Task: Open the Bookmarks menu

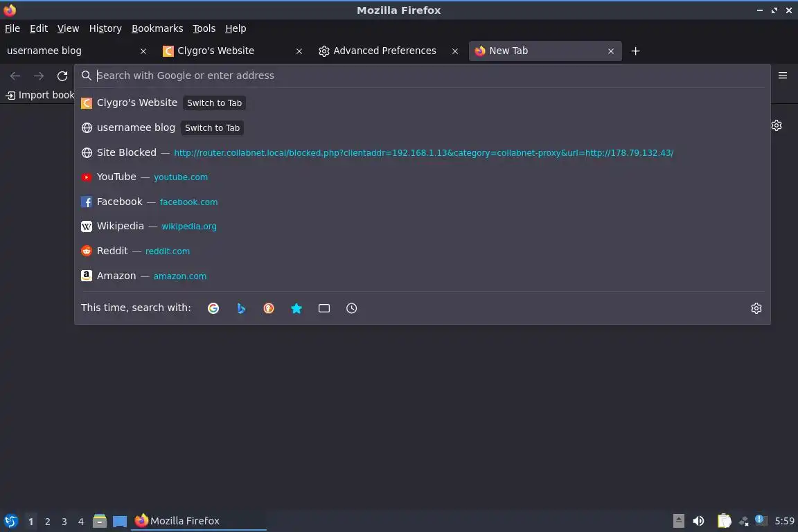Action: pyautogui.click(x=157, y=28)
